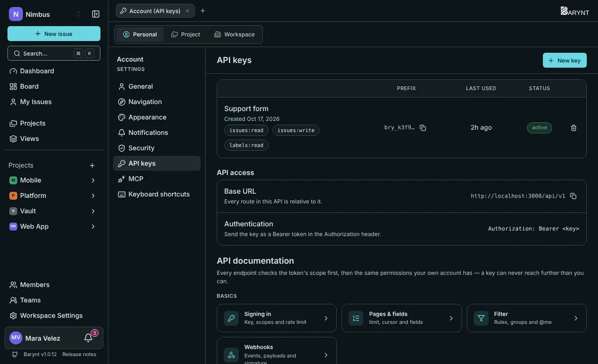Image resolution: width=598 pixels, height=364 pixels.
Task: Open the Pages & fields documentation card
Action: point(401,318)
